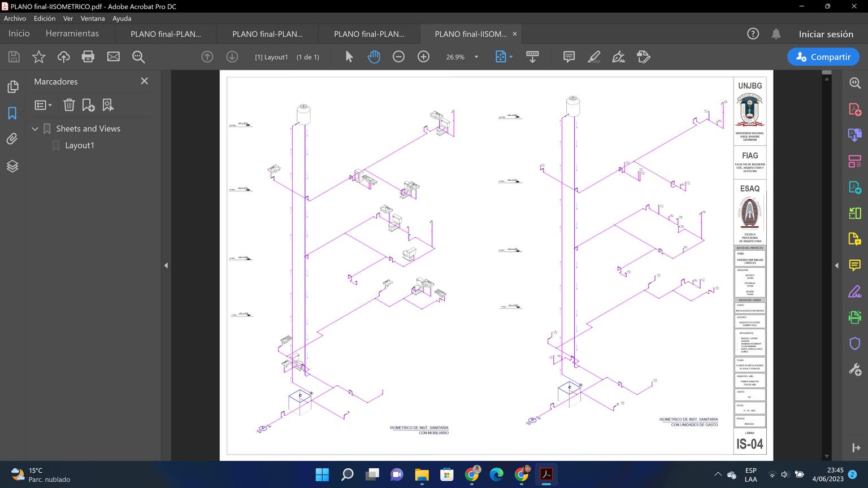Screen dimensions: 868x488
Task: Open page thumbnails panel icon
Action: point(12,86)
